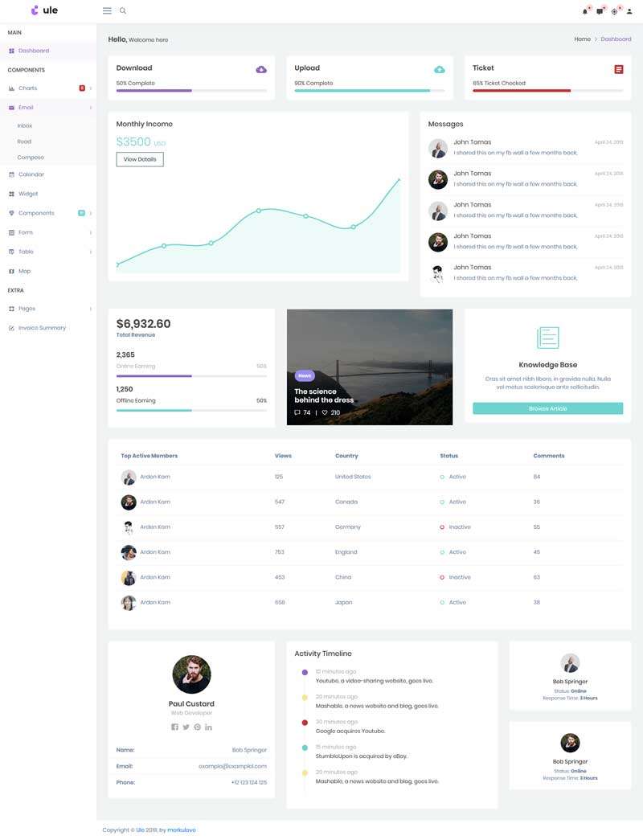Click the Browse Article button

click(547, 408)
